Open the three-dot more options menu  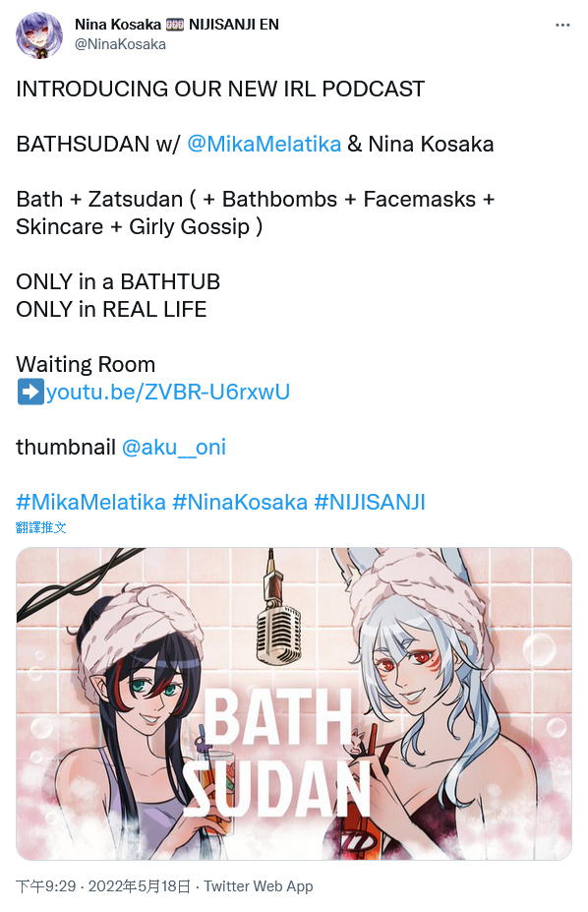(562, 25)
